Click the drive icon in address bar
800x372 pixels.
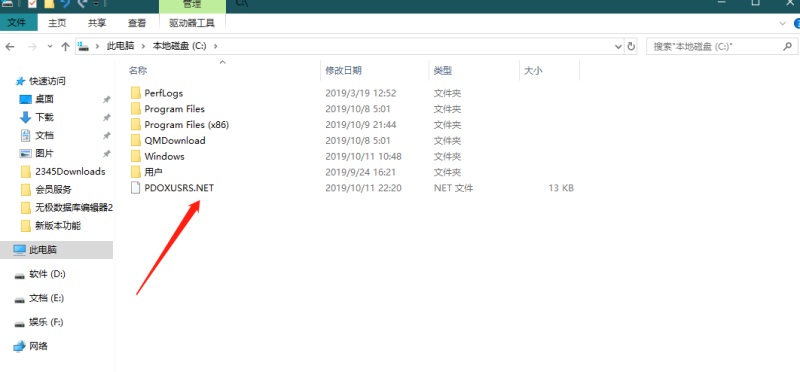pos(83,46)
